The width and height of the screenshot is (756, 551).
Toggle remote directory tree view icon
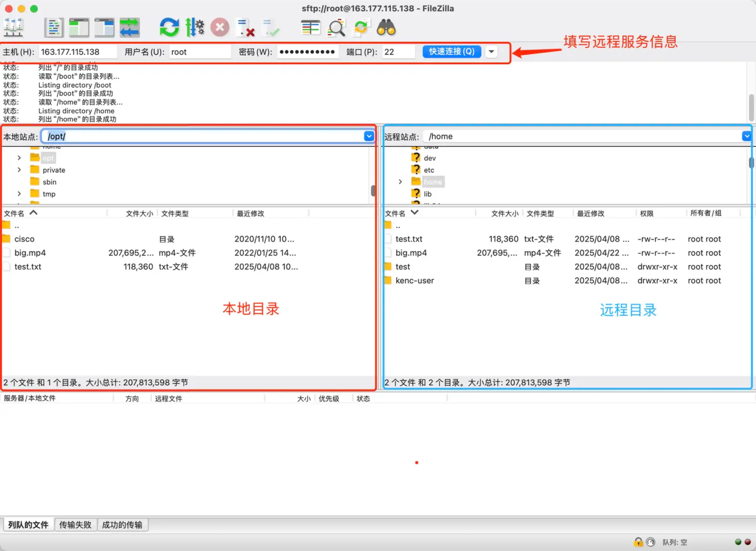pyautogui.click(x=104, y=27)
